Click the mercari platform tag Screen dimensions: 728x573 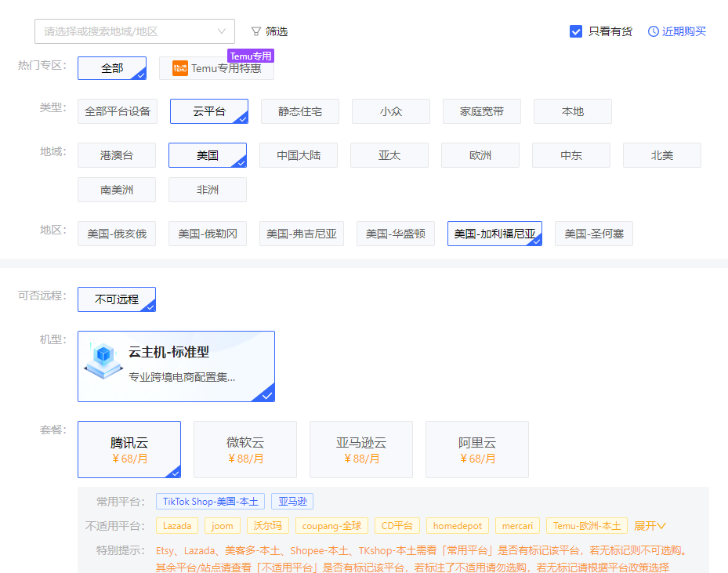[x=518, y=526]
